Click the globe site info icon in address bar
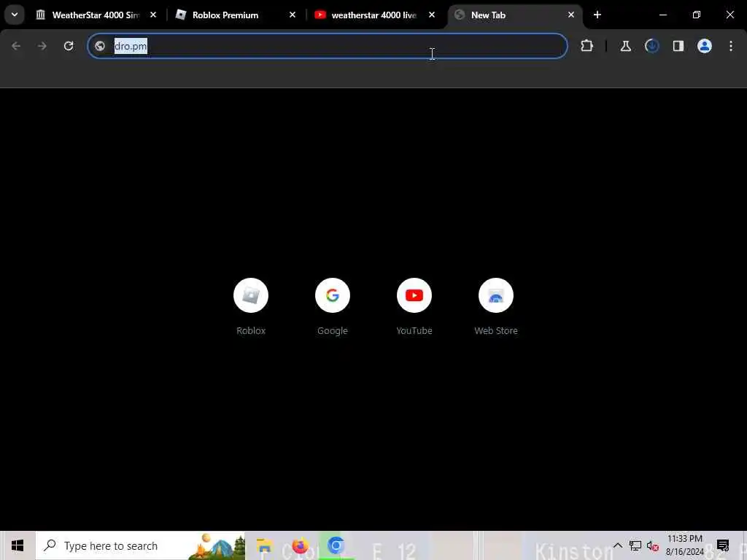This screenshot has height=560, width=747. coord(100,46)
